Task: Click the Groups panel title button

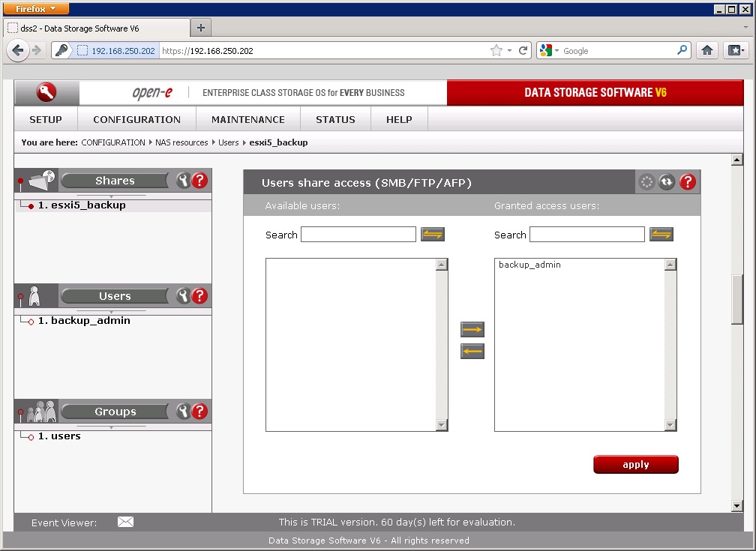Action: coord(115,412)
